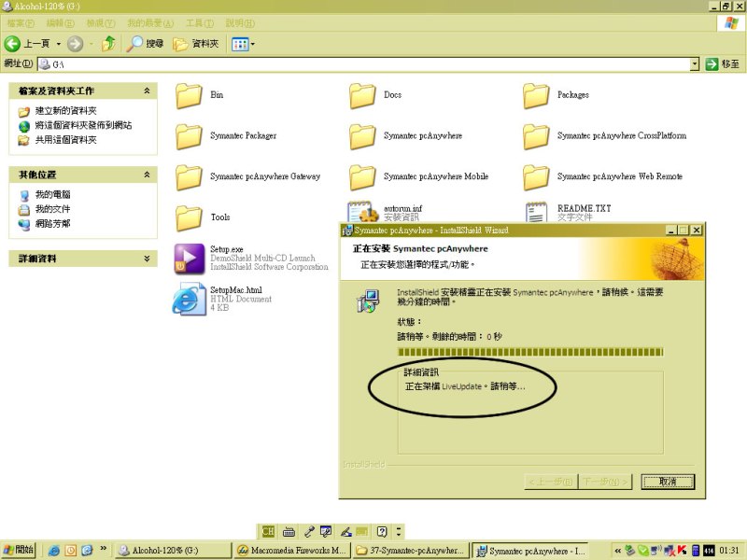
Task: Click the address field showing G:\
Action: pyautogui.click(x=364, y=63)
